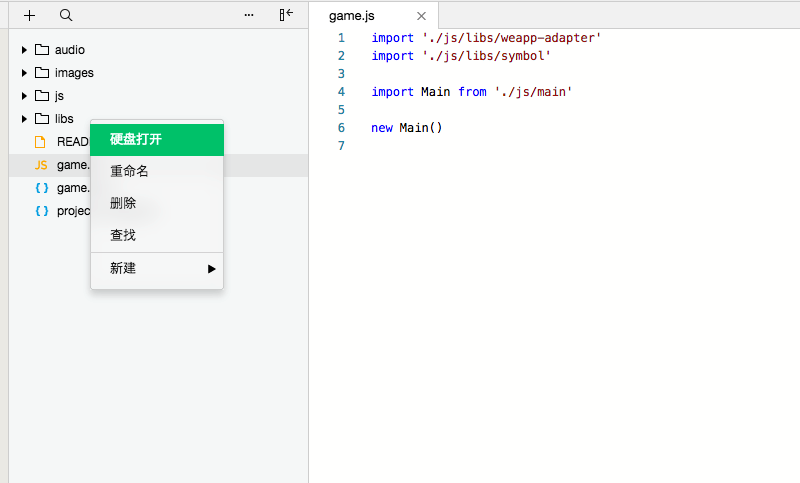
Task: Click code line 6 'new Main()'
Action: 406,128
